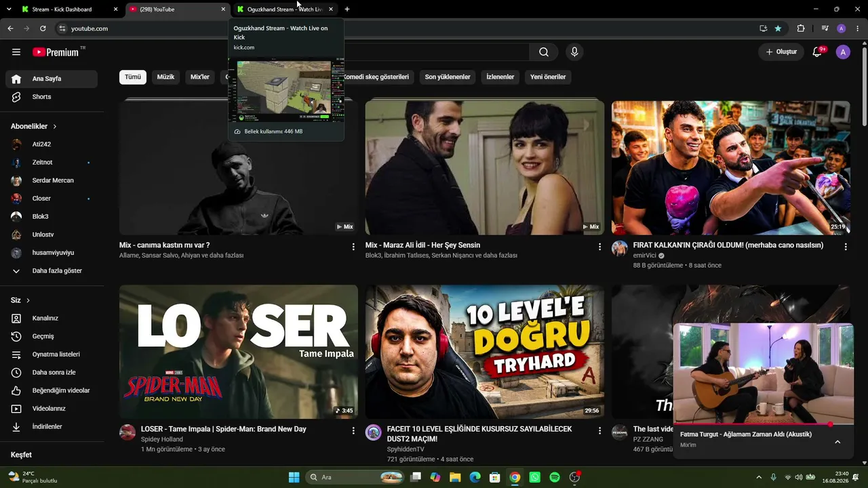Switch to Oguzkhand Stream Kick tab
This screenshot has height=488, width=868.
285,9
